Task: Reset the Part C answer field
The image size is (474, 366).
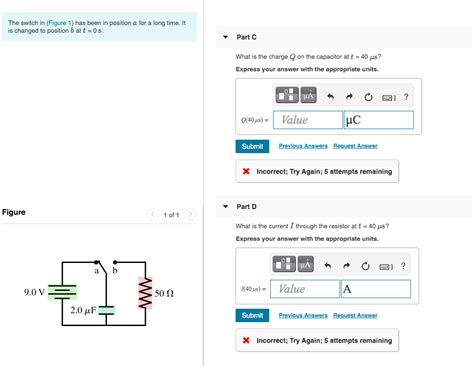Action: pos(368,97)
